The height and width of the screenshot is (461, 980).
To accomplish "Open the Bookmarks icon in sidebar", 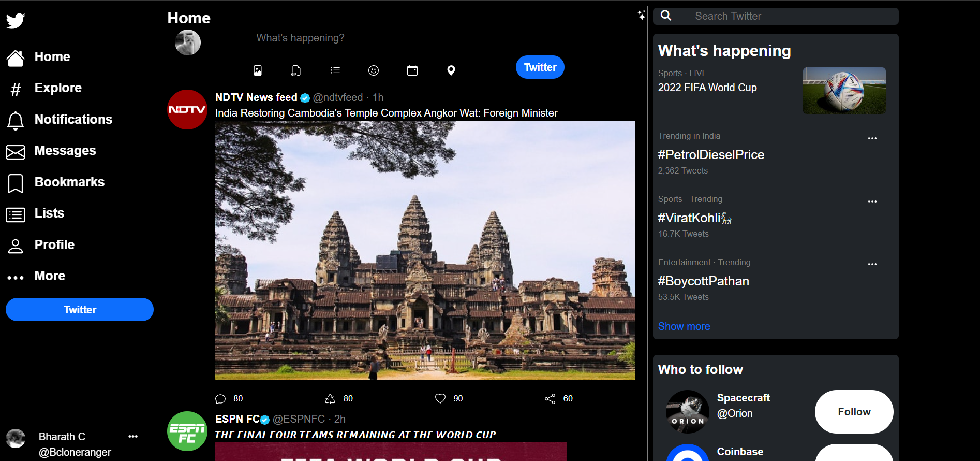I will click(16, 183).
